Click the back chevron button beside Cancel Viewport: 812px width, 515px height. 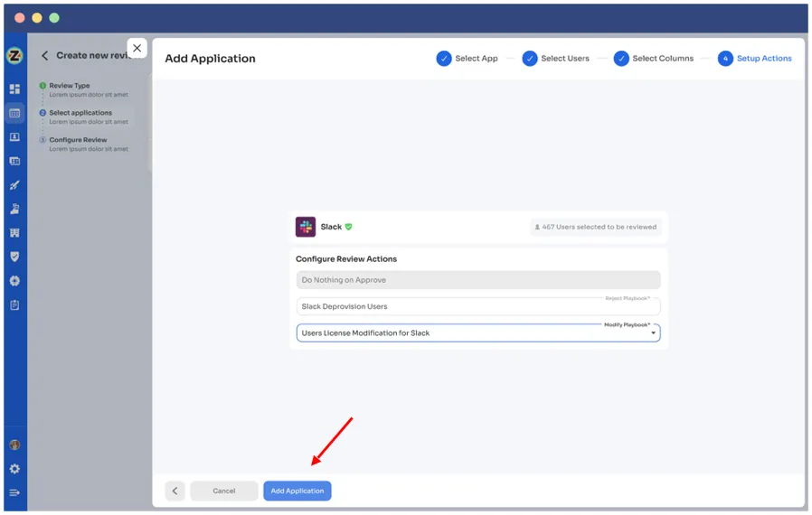(175, 492)
